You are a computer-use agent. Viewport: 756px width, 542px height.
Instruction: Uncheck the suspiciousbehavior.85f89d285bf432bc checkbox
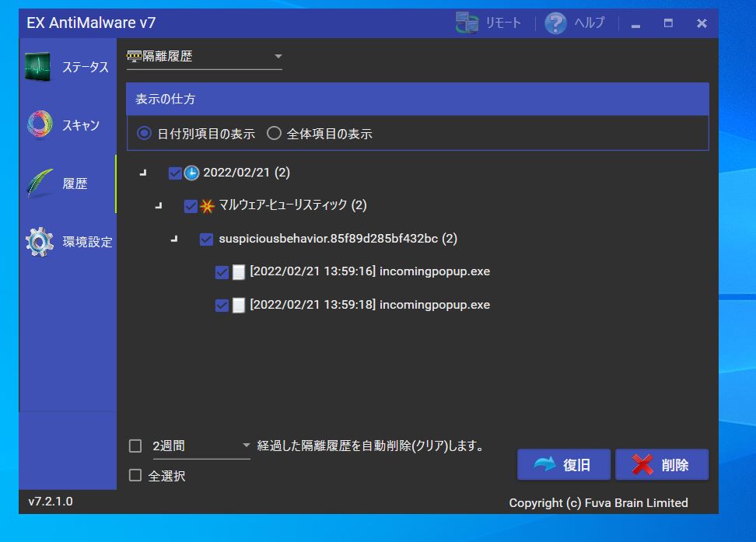[206, 240]
